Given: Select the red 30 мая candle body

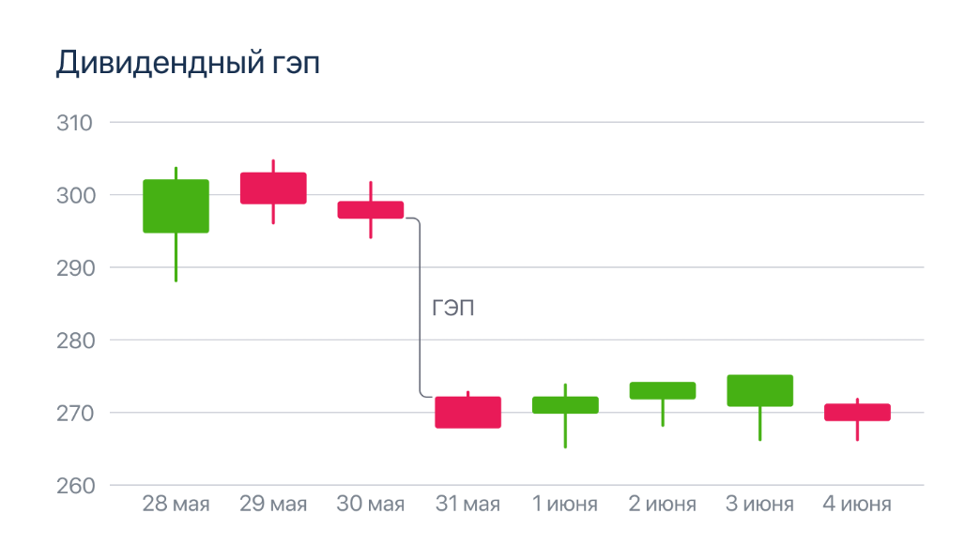Looking at the screenshot, I should (371, 209).
